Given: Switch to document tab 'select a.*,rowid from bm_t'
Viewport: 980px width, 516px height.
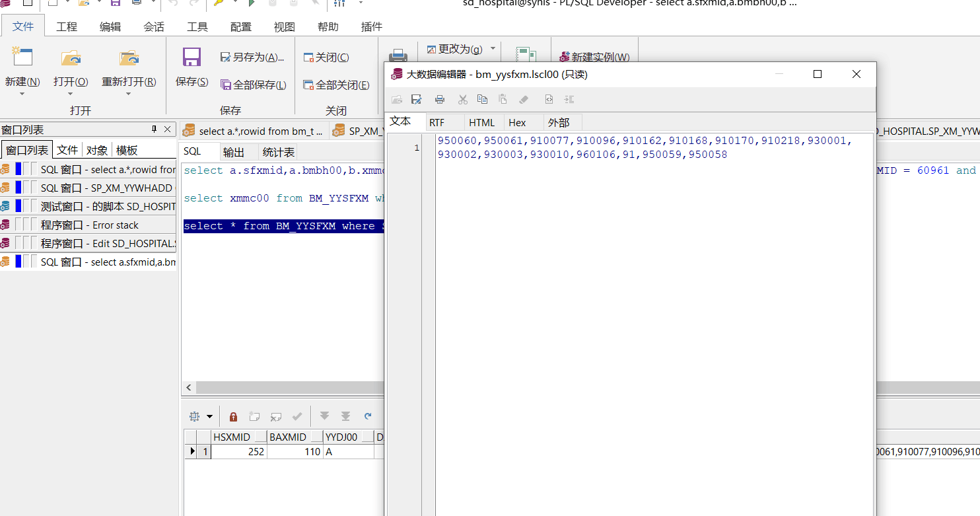Looking at the screenshot, I should [x=255, y=131].
